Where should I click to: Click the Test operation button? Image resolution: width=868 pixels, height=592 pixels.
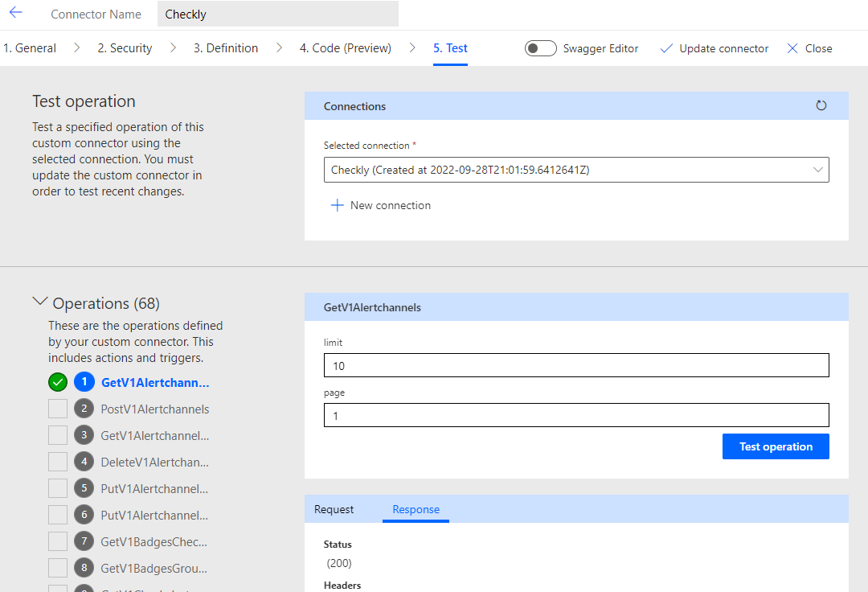click(x=776, y=446)
